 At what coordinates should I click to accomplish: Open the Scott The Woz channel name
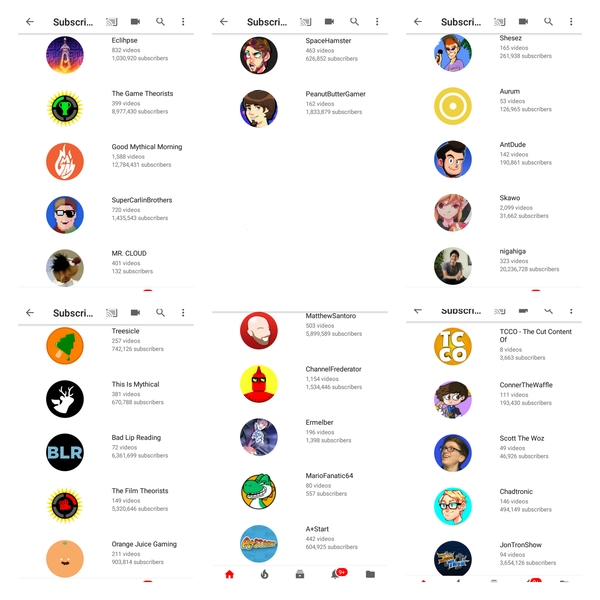(522, 438)
